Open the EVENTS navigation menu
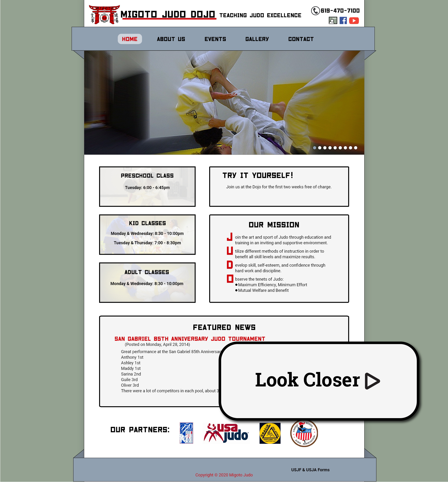Image resolution: width=448 pixels, height=482 pixels. (215, 38)
